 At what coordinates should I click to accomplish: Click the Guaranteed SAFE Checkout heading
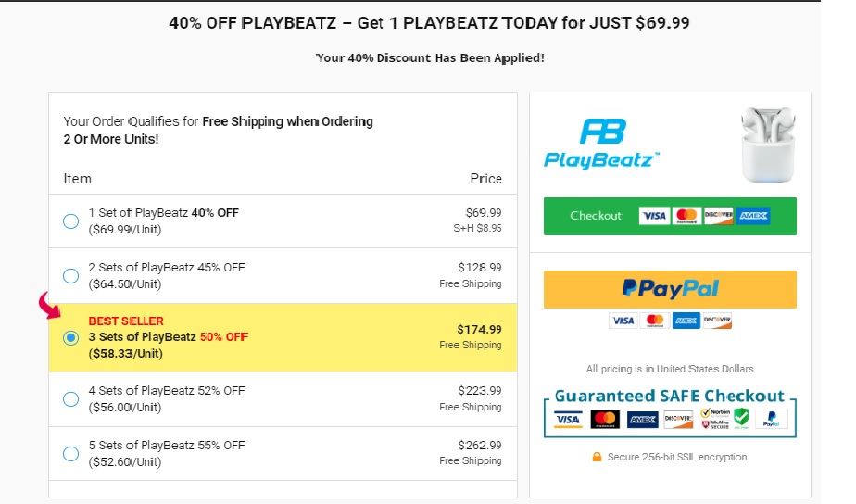670,396
